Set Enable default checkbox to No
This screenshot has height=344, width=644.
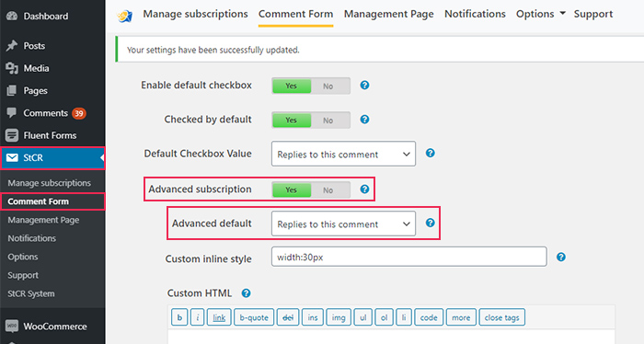pyautogui.click(x=328, y=86)
